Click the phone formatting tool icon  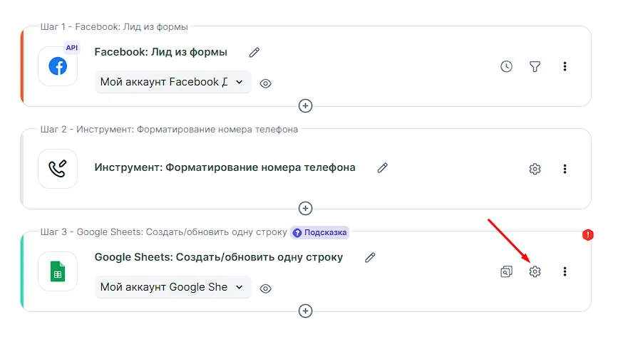58,169
